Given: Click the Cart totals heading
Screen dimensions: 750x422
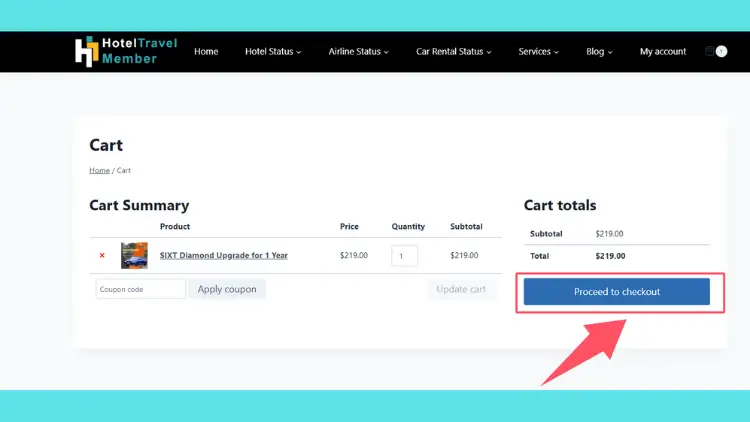Looking at the screenshot, I should pyautogui.click(x=560, y=205).
